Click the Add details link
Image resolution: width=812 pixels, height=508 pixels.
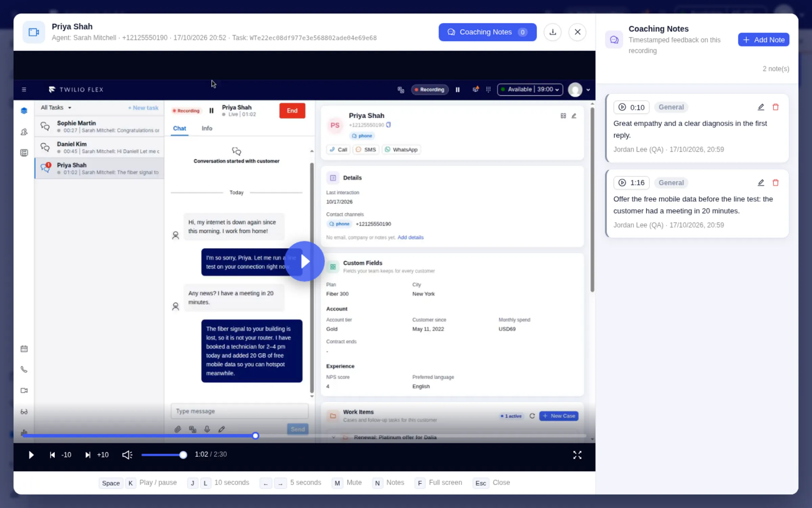(x=410, y=237)
